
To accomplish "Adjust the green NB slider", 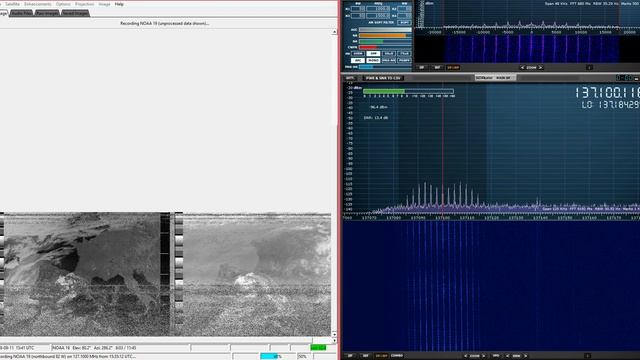I will pos(385,41).
